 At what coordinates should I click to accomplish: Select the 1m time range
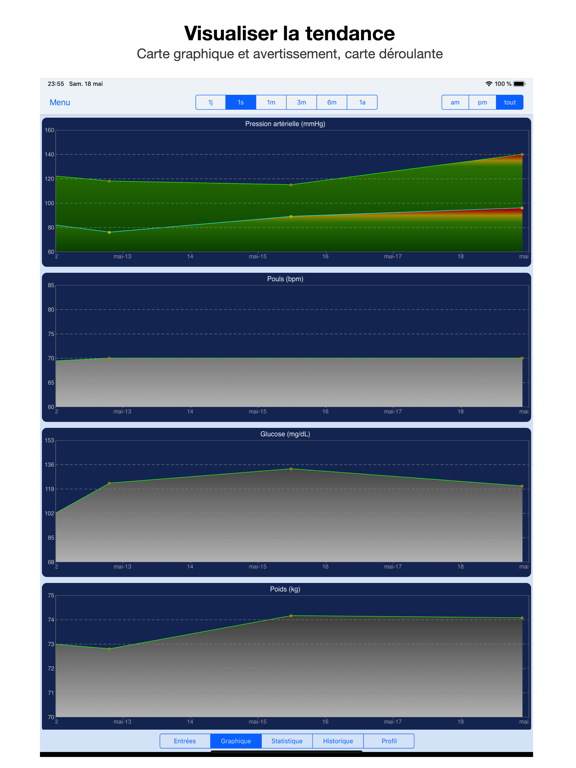(271, 102)
